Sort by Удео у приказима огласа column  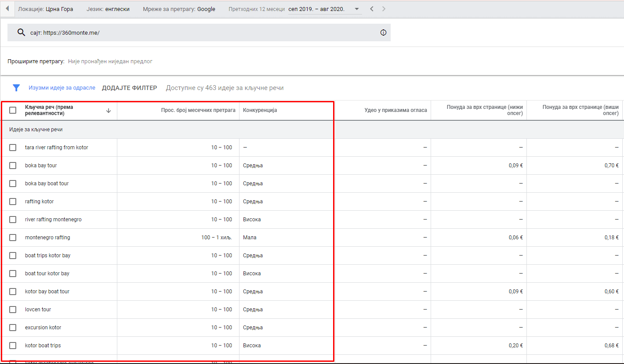point(395,110)
